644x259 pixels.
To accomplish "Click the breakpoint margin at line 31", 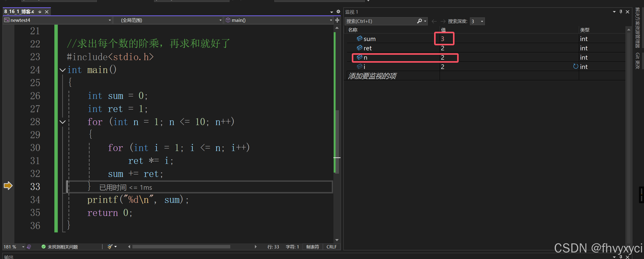I will (8, 161).
